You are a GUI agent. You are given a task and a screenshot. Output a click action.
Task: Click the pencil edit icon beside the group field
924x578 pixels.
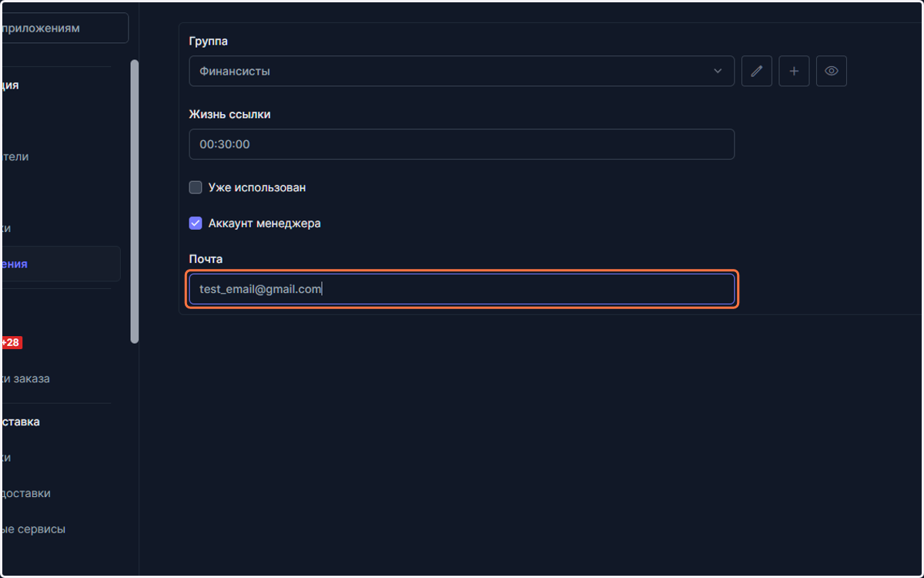(x=757, y=71)
